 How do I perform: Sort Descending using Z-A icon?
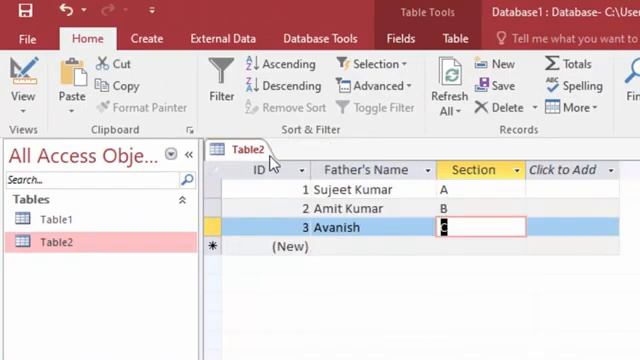pyautogui.click(x=252, y=85)
